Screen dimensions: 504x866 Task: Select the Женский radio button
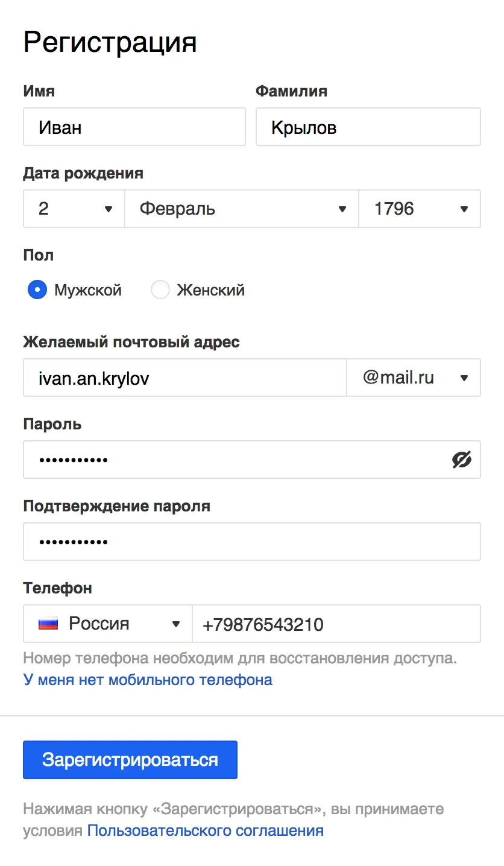160,290
